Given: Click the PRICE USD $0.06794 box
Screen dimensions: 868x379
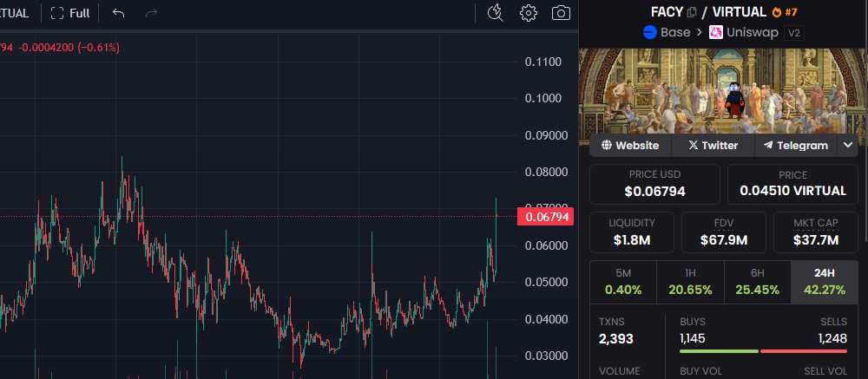Looking at the screenshot, I should click(654, 184).
